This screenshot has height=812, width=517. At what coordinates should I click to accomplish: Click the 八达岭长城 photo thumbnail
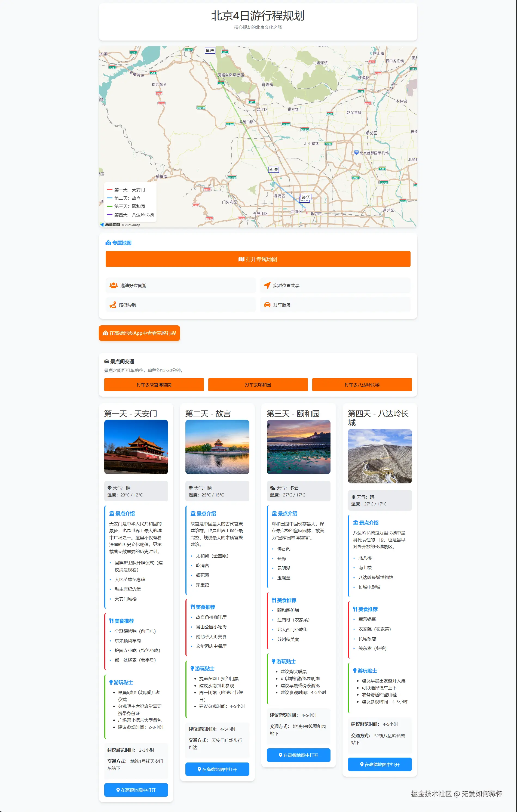(380, 456)
